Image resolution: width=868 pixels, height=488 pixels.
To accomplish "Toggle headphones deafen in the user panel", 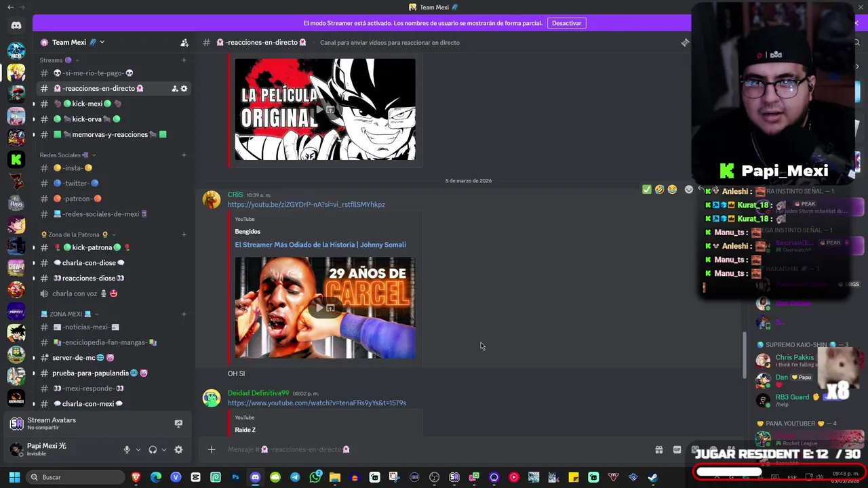I will [x=153, y=449].
